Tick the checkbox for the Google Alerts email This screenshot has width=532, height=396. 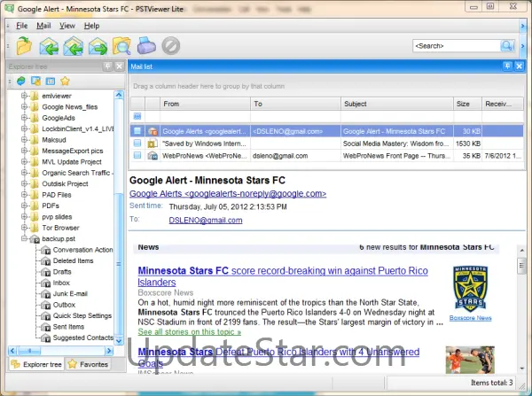[137, 130]
